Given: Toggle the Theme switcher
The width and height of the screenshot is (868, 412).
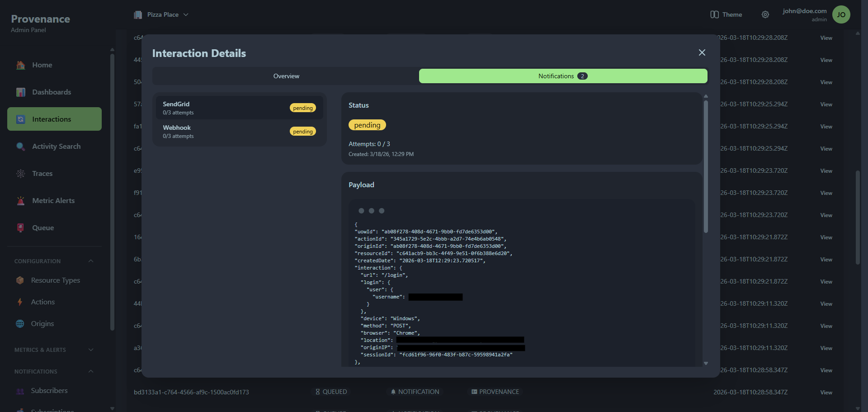Looking at the screenshot, I should (x=726, y=14).
